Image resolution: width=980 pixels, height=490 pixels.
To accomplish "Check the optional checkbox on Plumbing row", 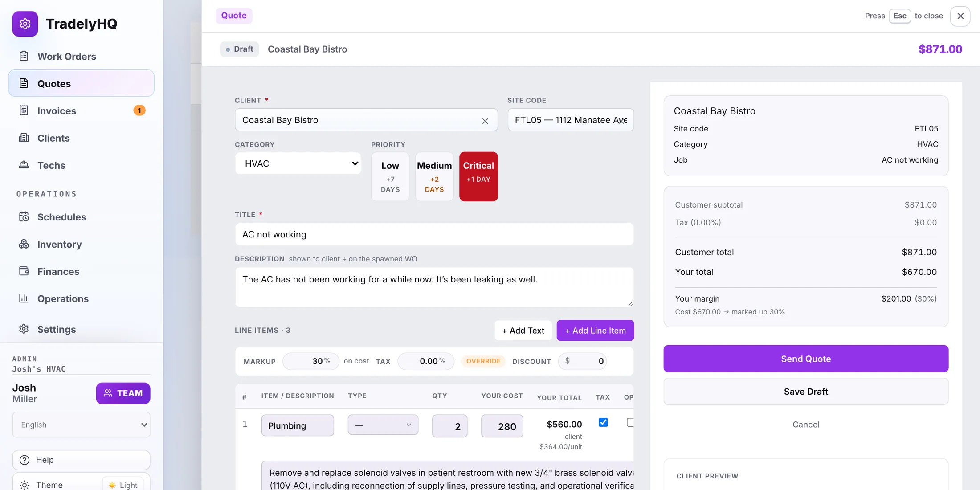I will [630, 422].
